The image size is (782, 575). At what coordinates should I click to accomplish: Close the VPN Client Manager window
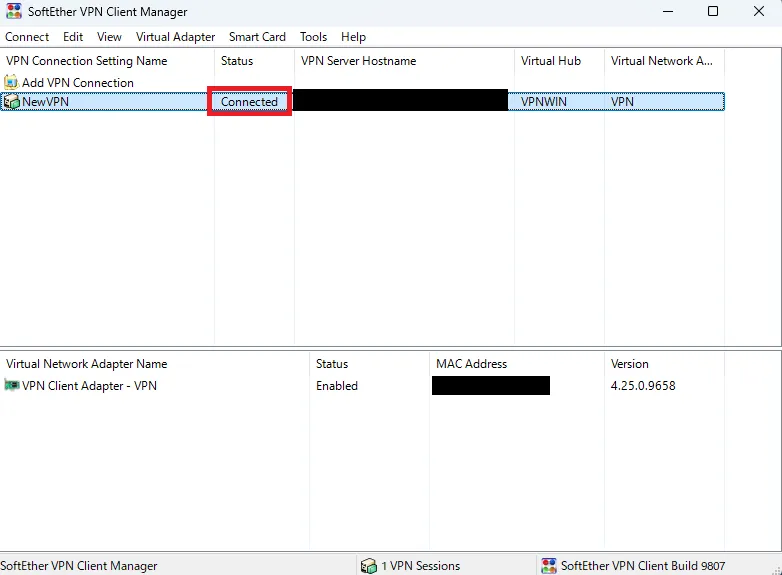(x=759, y=11)
